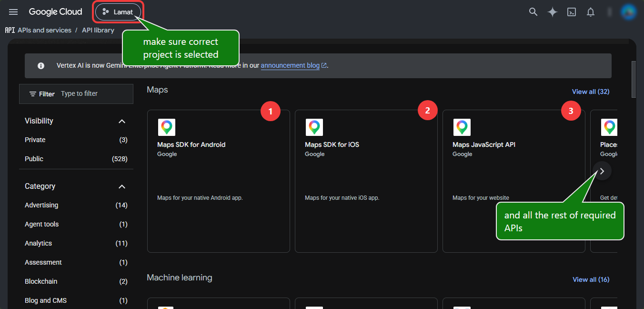644x309 pixels.
Task: Click the Maps SDK for iOS pin icon
Action: point(314,127)
